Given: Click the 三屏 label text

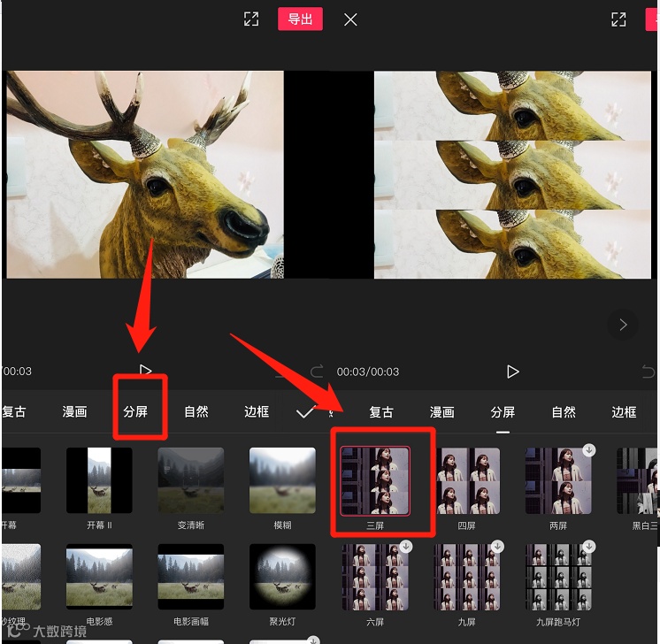Looking at the screenshot, I should pyautogui.click(x=375, y=525).
